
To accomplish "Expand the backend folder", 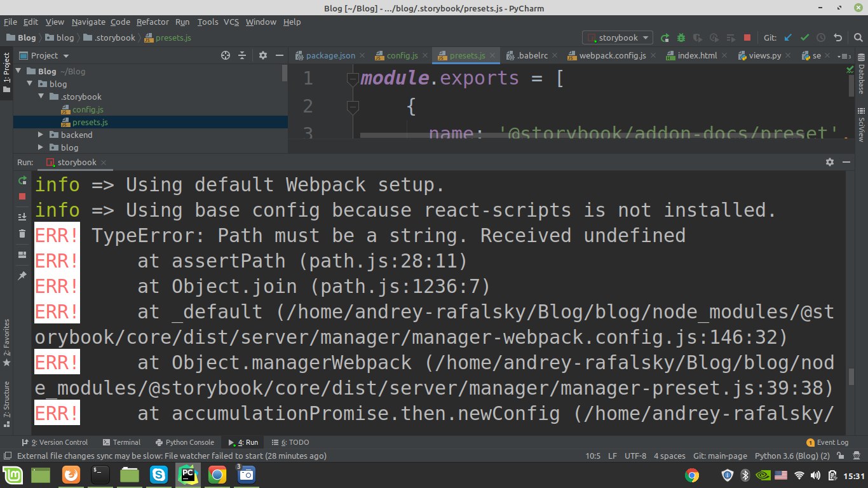I will pos(41,135).
